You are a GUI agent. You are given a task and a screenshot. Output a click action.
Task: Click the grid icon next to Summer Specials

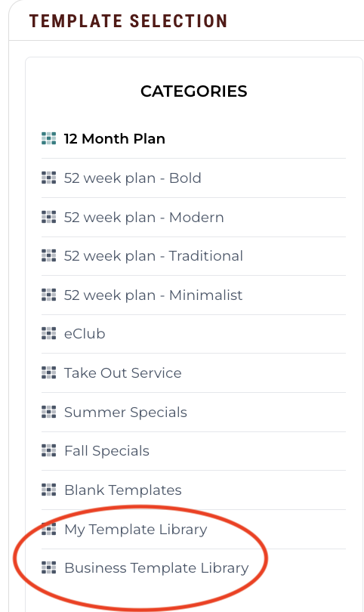pyautogui.click(x=49, y=412)
